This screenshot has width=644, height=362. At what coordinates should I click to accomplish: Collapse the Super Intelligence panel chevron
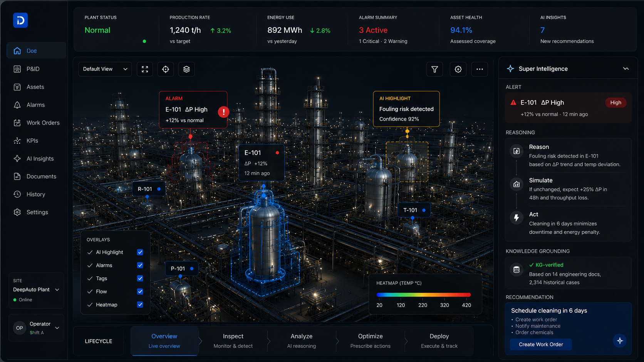(x=626, y=68)
